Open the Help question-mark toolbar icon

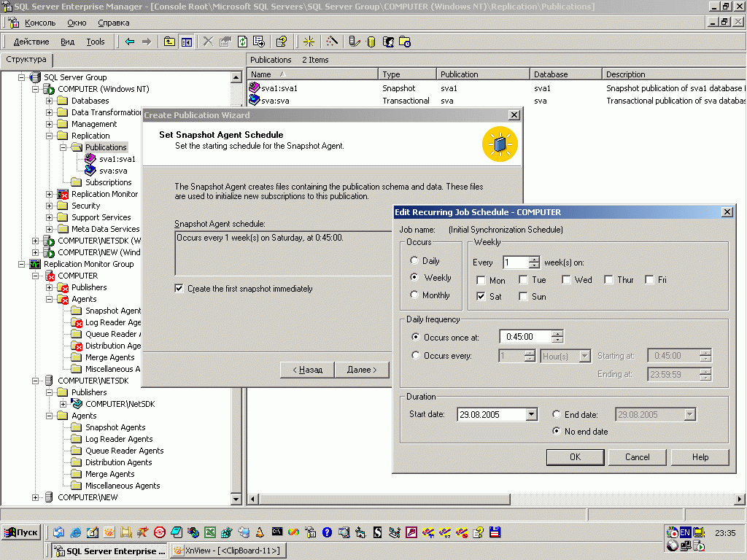(x=281, y=42)
